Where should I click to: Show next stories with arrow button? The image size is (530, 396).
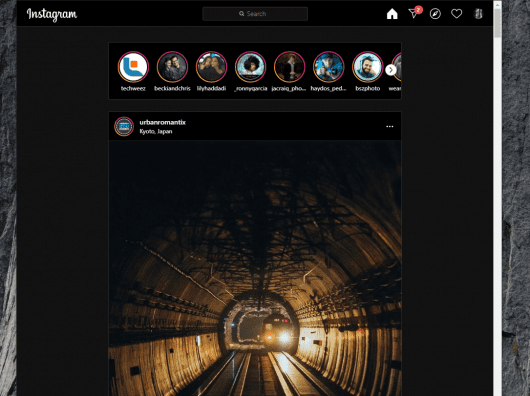[x=391, y=70]
